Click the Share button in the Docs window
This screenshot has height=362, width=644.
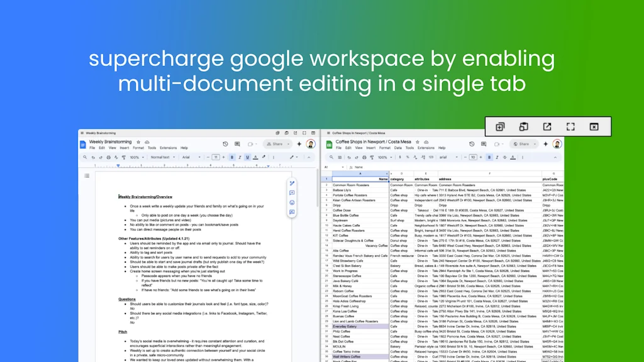pos(277,143)
